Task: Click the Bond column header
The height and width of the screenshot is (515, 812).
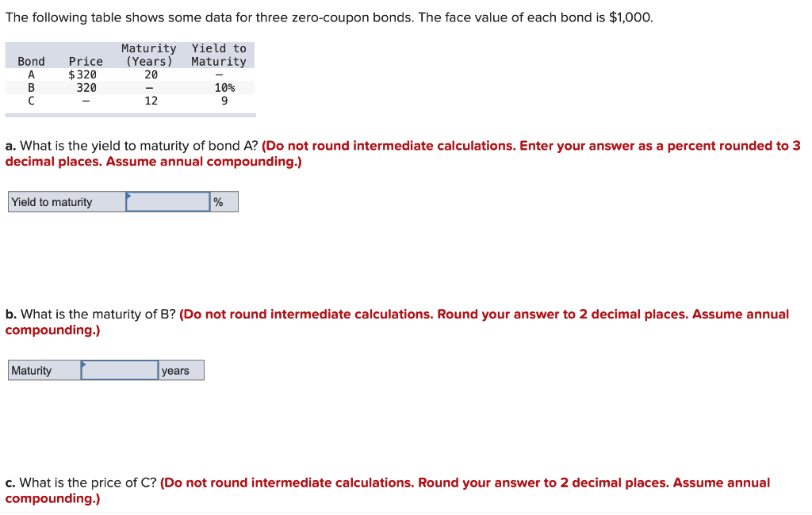Action: pyautogui.click(x=31, y=61)
